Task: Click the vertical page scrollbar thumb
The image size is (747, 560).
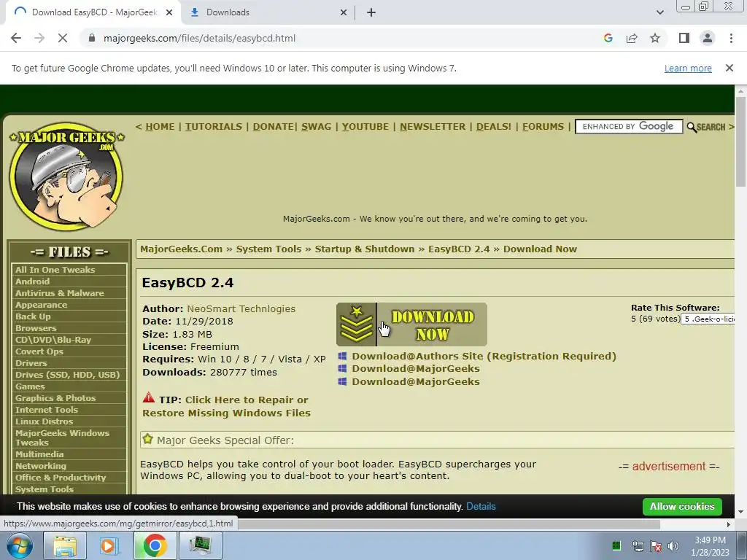Action: click(740, 141)
